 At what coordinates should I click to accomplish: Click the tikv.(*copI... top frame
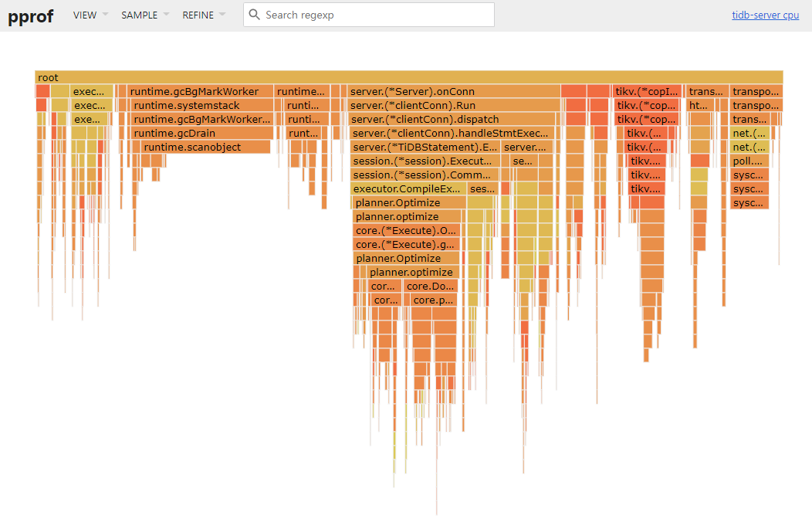click(x=648, y=91)
